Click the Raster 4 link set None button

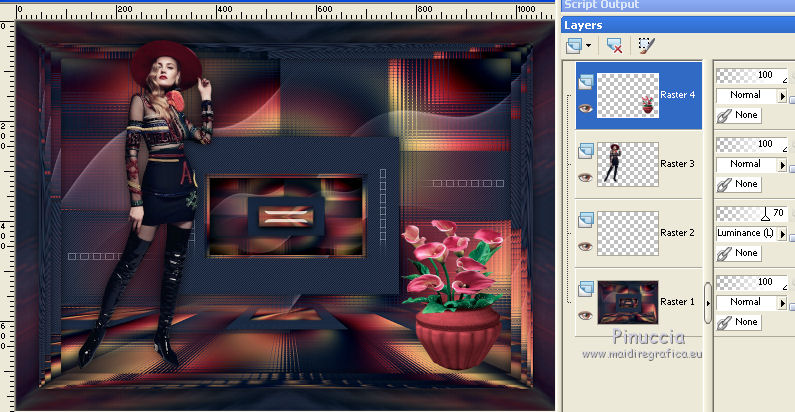pos(739,115)
